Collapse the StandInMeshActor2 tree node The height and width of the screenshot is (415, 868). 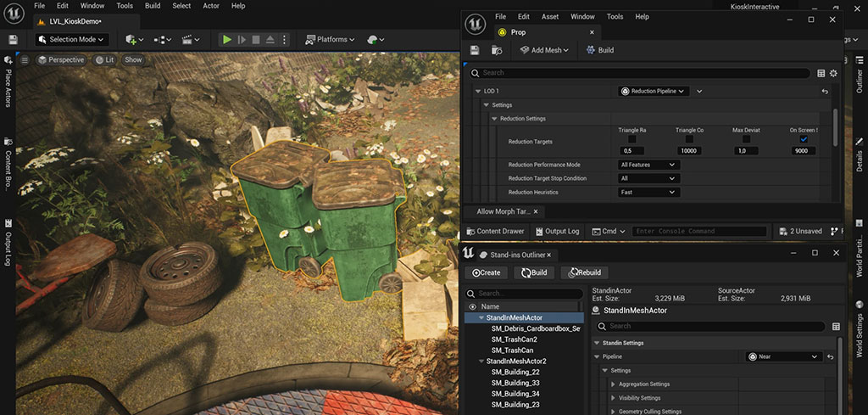pyautogui.click(x=481, y=362)
